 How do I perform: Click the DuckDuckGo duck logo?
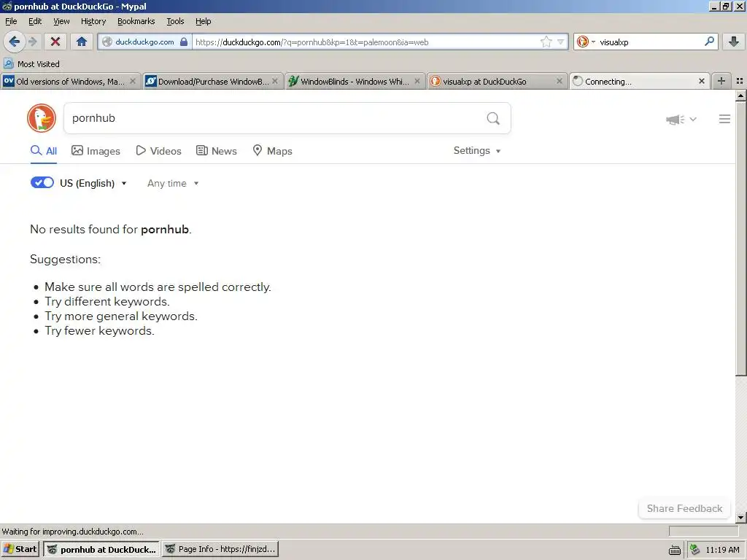[42, 118]
